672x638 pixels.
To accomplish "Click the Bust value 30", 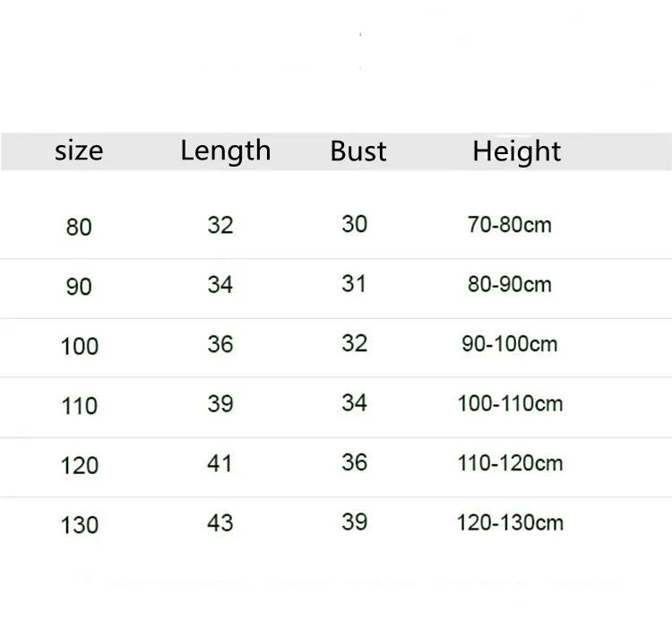I will point(354,224).
